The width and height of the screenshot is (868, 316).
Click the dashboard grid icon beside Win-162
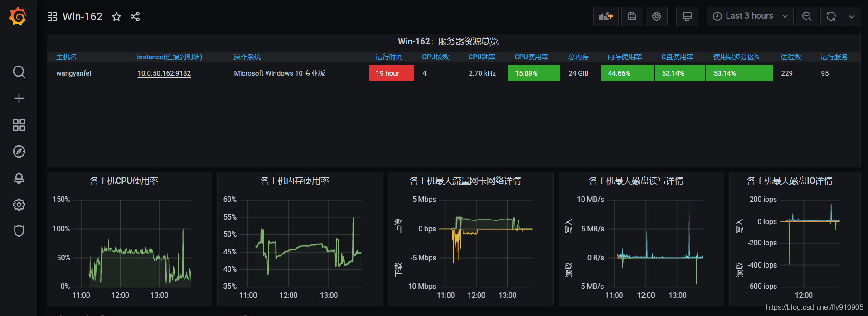click(52, 17)
